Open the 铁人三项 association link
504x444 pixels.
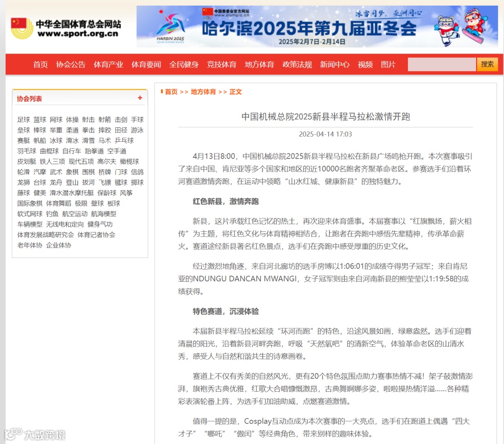coord(52,161)
